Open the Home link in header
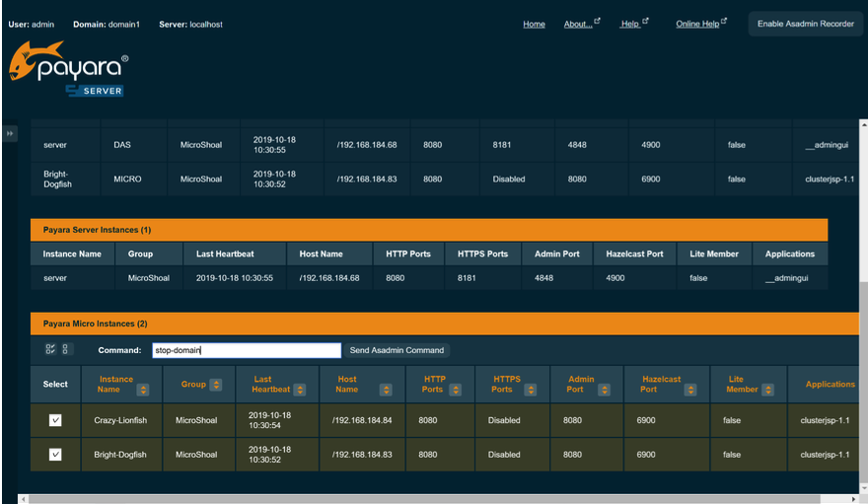Image resolution: width=868 pixels, height=504 pixels. pos(534,24)
